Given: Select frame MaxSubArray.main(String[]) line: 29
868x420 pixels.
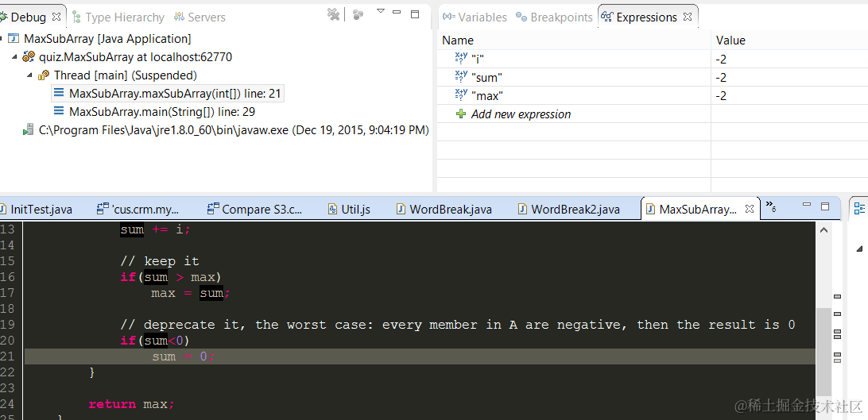Looking at the screenshot, I should click(161, 112).
